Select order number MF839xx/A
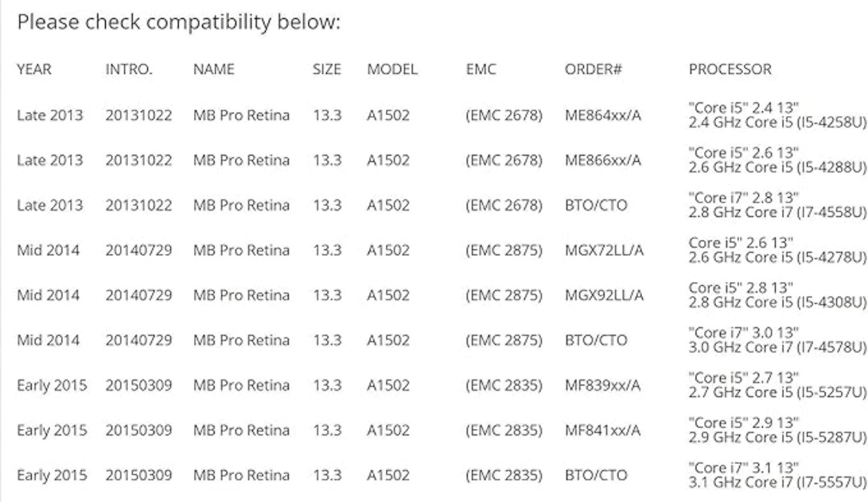The height and width of the screenshot is (502, 868). coord(602,385)
